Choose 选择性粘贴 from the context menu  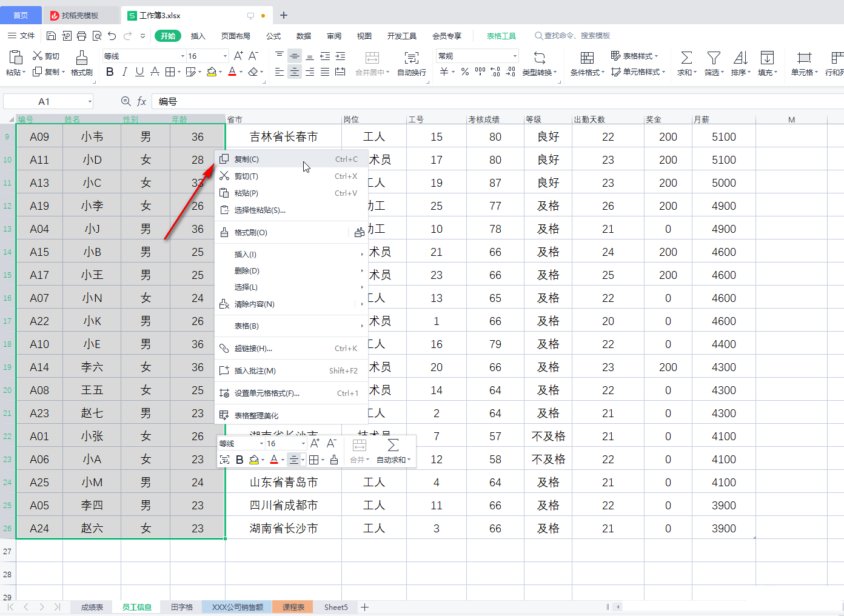coord(261,210)
